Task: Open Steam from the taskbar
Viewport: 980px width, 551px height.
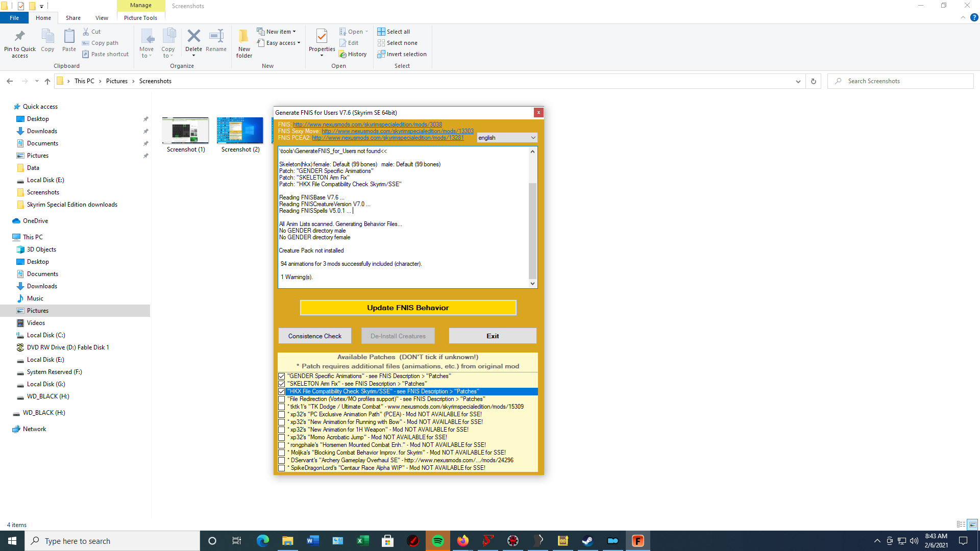Action: pos(587,541)
